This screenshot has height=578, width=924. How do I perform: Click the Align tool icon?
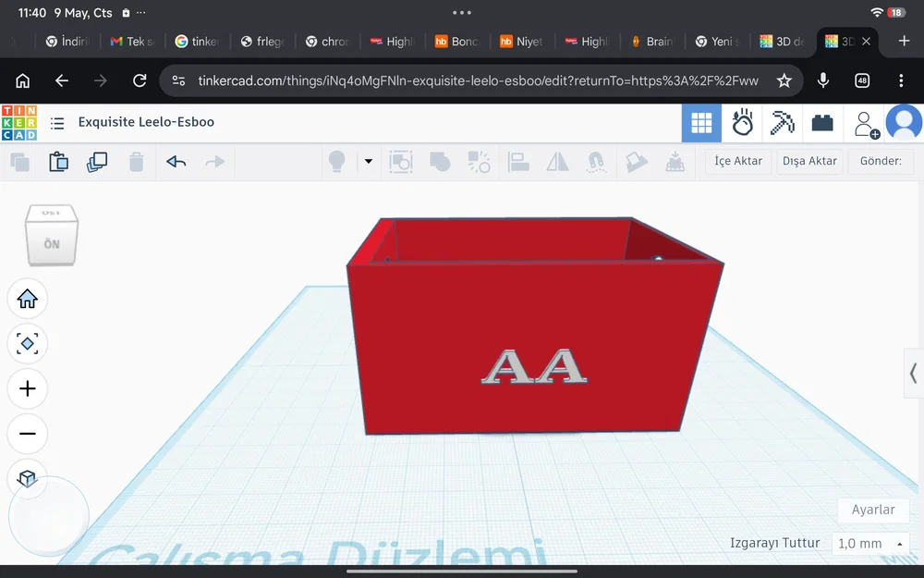pos(518,162)
